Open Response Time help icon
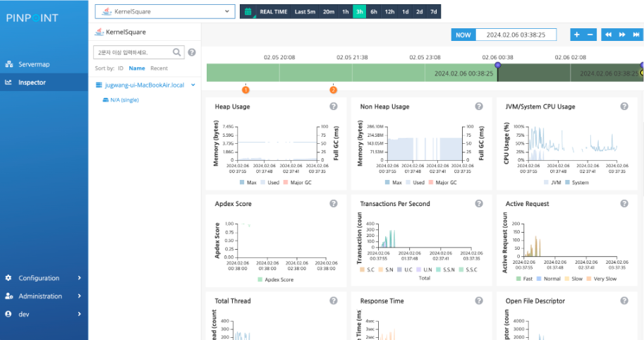 pos(479,301)
